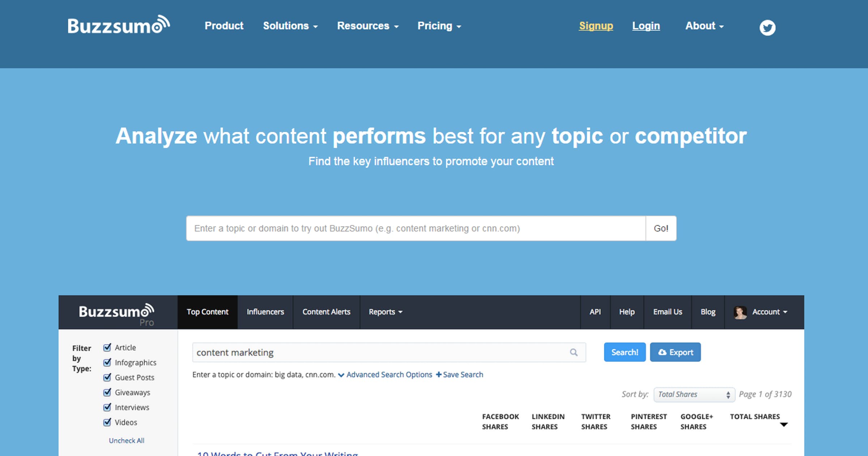This screenshot has height=456, width=868.
Task: Click the Export button
Action: (675, 352)
